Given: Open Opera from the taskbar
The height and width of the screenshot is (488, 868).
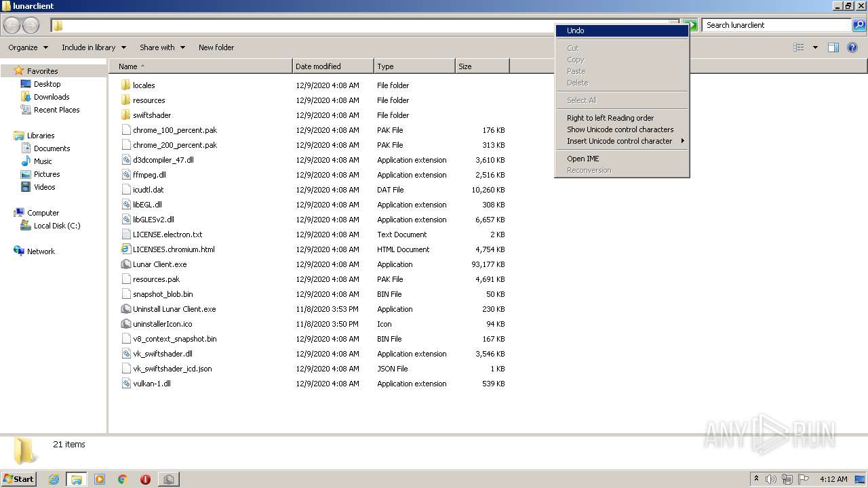Looking at the screenshot, I should [145, 479].
